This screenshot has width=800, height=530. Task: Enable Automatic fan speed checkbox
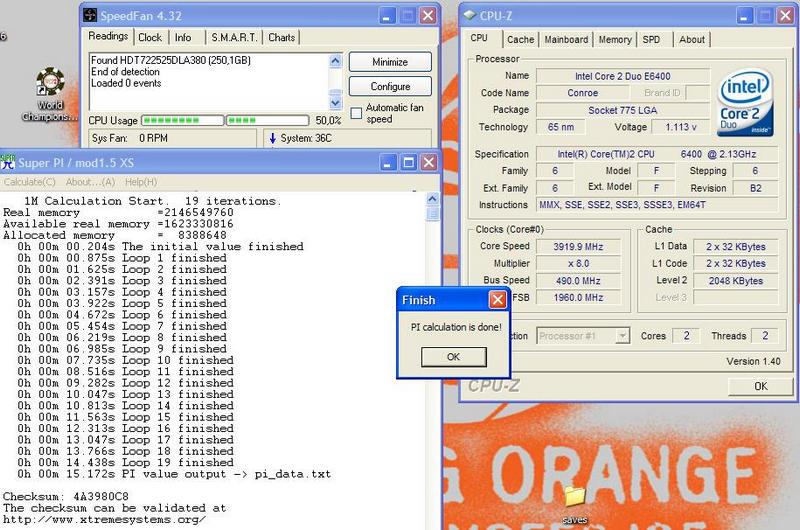[x=356, y=113]
